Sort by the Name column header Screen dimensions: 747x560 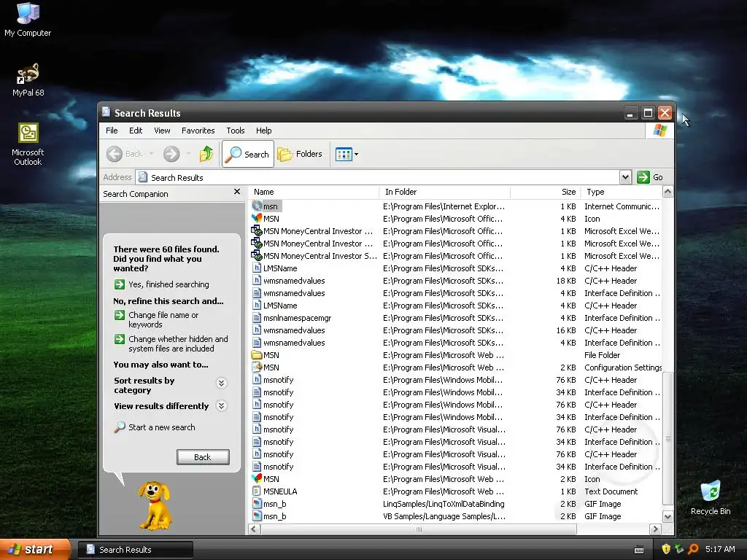314,192
